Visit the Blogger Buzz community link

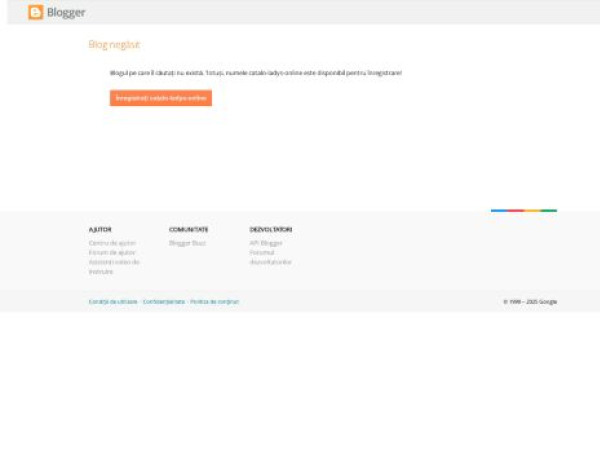pyautogui.click(x=187, y=243)
